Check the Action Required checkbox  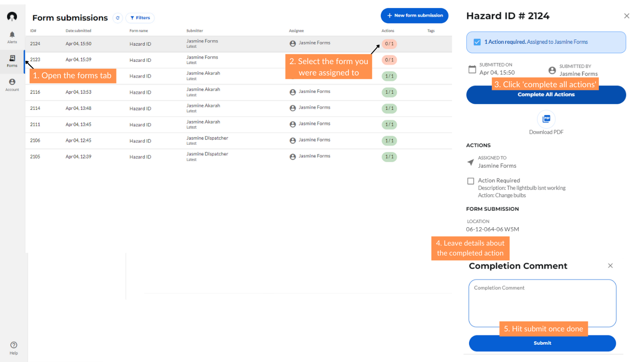tap(471, 181)
